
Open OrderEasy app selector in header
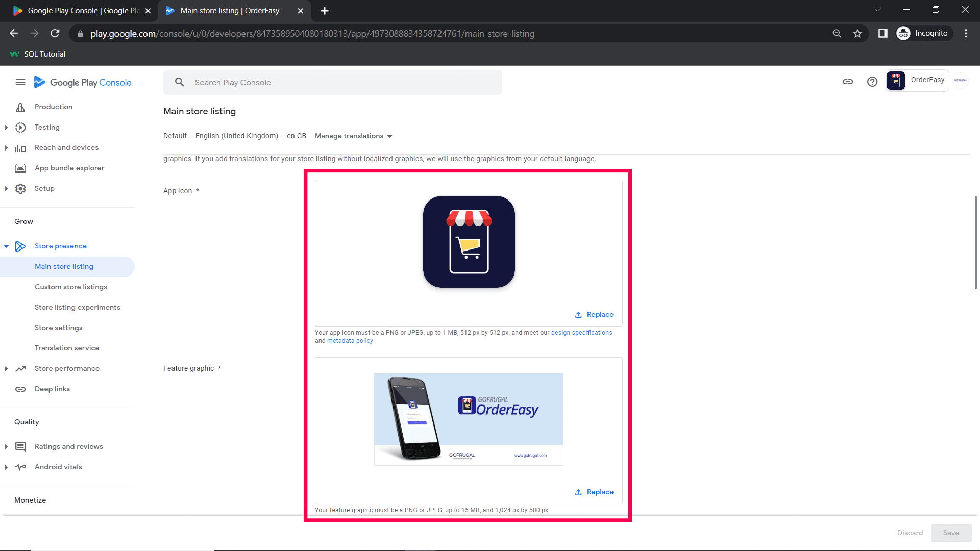pos(917,81)
